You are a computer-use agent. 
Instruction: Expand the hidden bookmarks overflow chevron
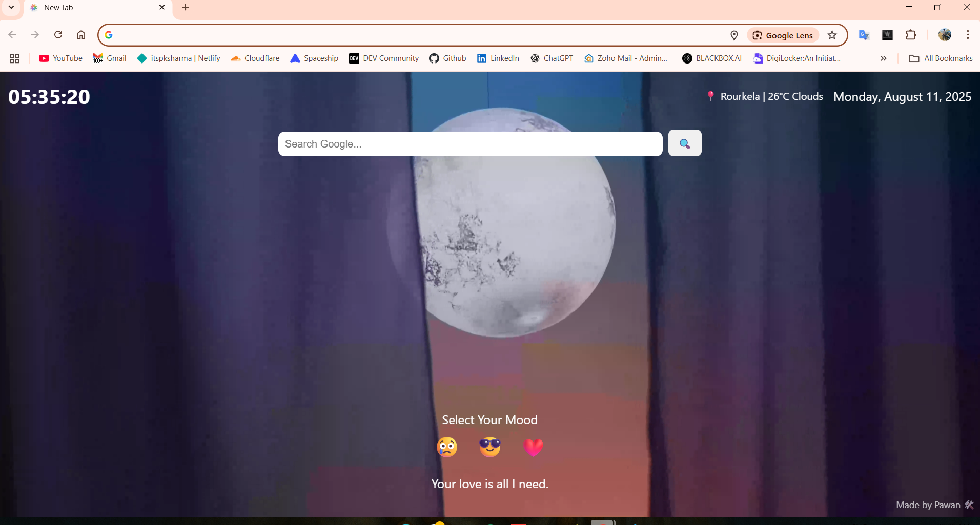click(x=884, y=58)
